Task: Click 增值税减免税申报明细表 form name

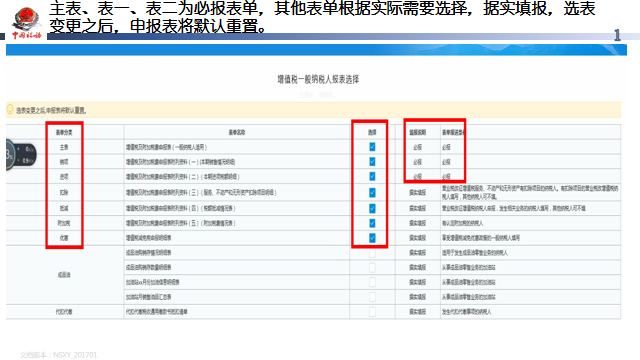Action: [149, 238]
